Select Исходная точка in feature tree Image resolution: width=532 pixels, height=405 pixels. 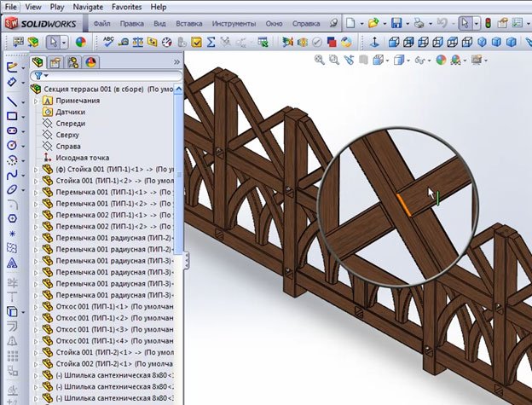tap(82, 158)
